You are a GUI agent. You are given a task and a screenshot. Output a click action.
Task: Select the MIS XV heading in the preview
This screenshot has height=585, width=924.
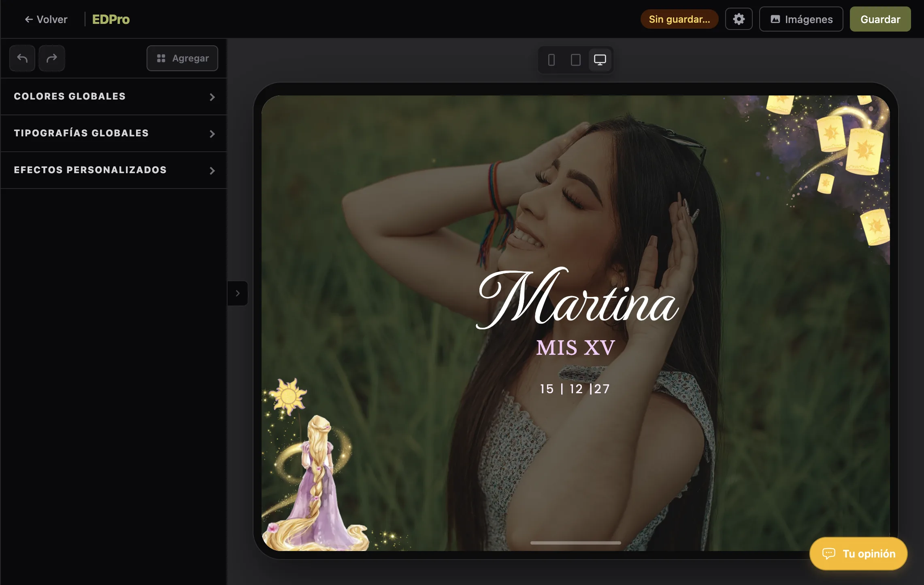pos(575,348)
